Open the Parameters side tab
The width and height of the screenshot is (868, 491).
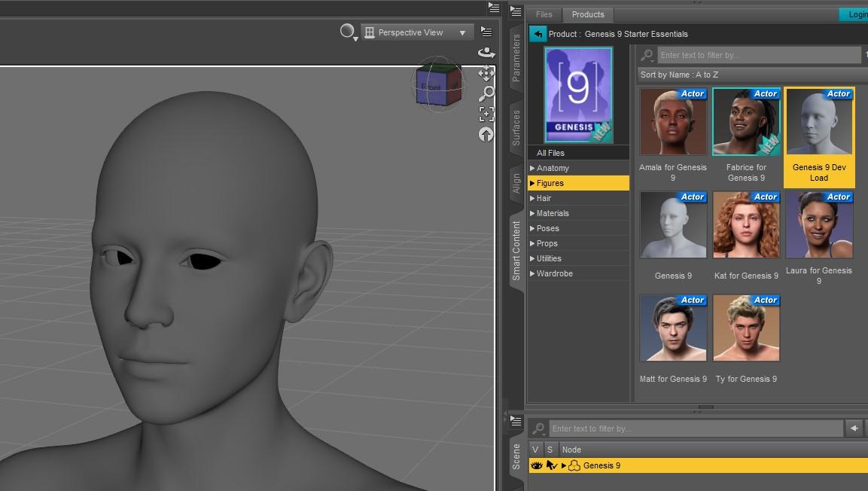pos(516,58)
